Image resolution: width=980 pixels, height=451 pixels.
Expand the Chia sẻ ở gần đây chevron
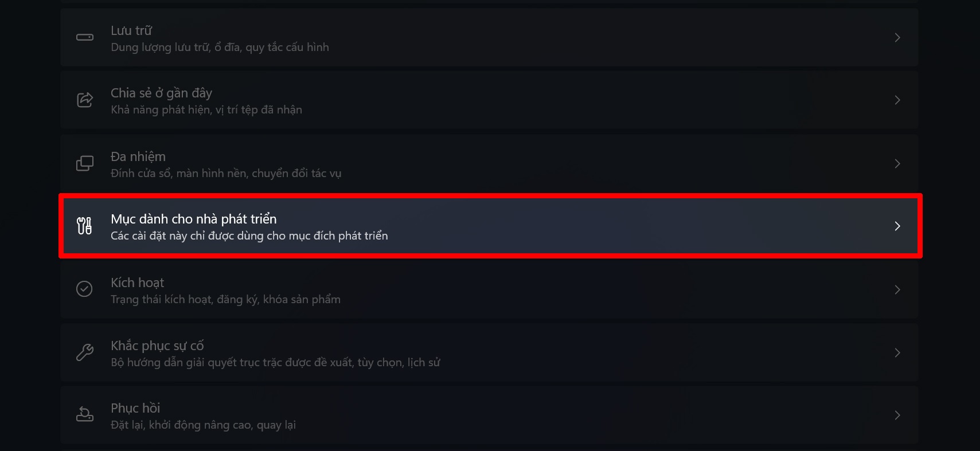pyautogui.click(x=897, y=100)
